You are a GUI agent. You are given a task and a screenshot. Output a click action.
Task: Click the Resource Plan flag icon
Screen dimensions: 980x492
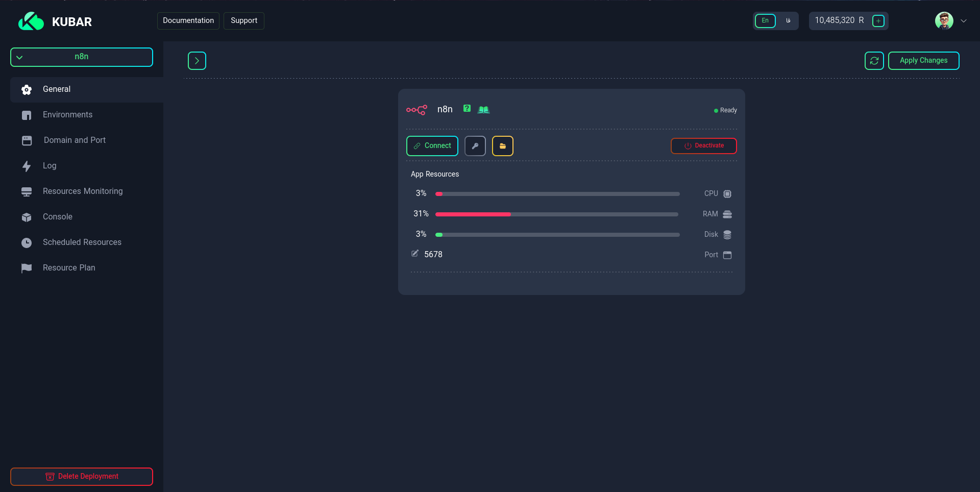click(27, 268)
